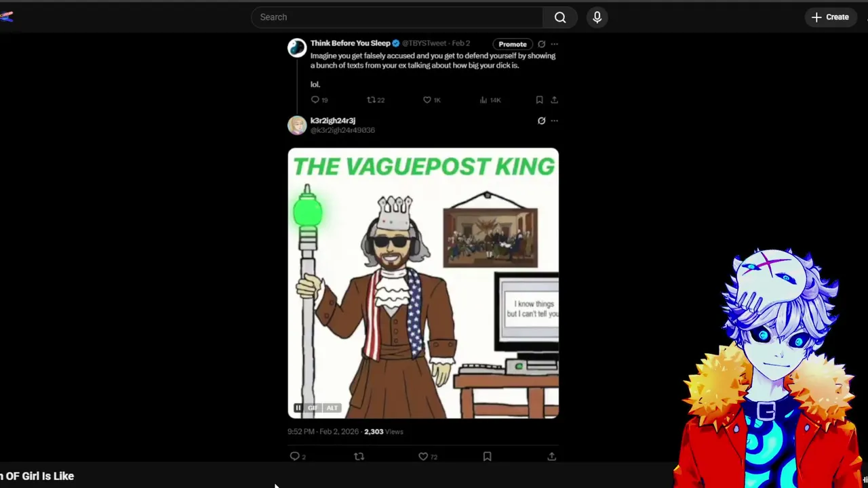This screenshot has height=488, width=868.
Task: Bookmark the top tweet
Action: click(x=539, y=100)
